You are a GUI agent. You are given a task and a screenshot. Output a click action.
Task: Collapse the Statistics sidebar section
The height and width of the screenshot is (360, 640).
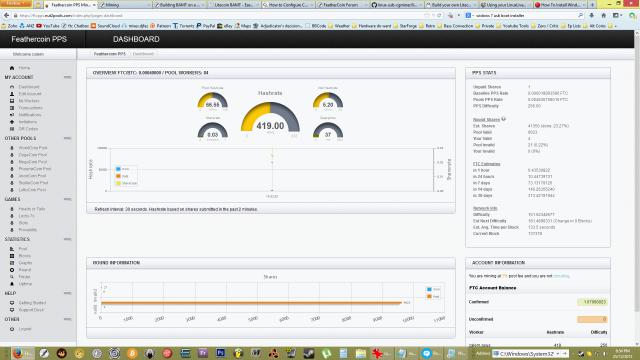tap(67, 239)
